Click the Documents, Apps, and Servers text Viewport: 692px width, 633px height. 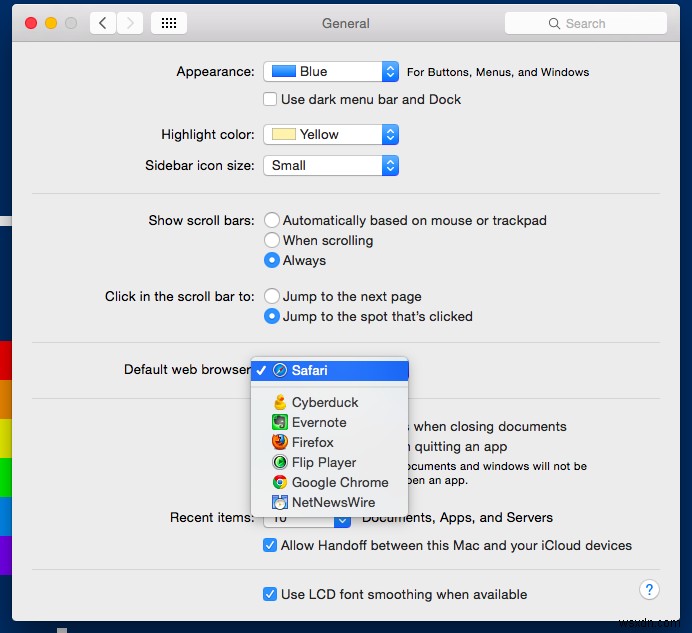click(457, 517)
